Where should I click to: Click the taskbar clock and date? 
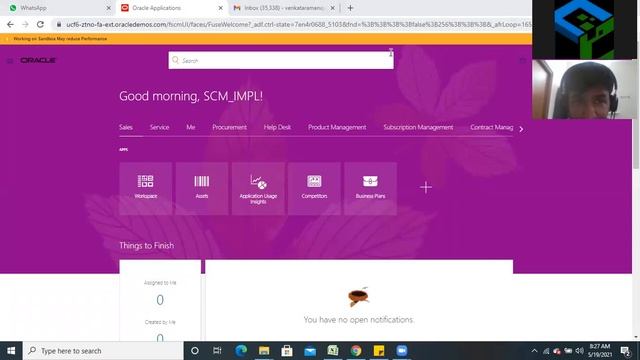600,351
